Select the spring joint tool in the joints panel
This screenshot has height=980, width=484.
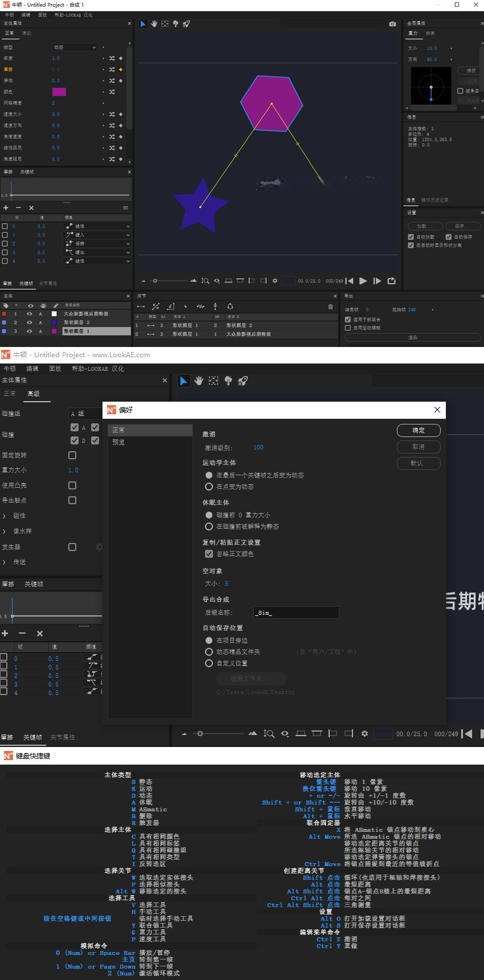pyautogui.click(x=200, y=307)
